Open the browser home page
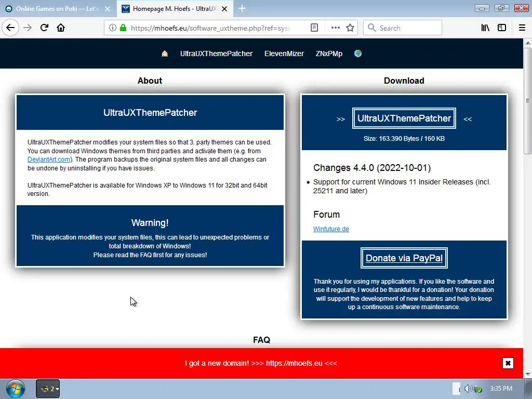The width and height of the screenshot is (532, 399). point(61,28)
